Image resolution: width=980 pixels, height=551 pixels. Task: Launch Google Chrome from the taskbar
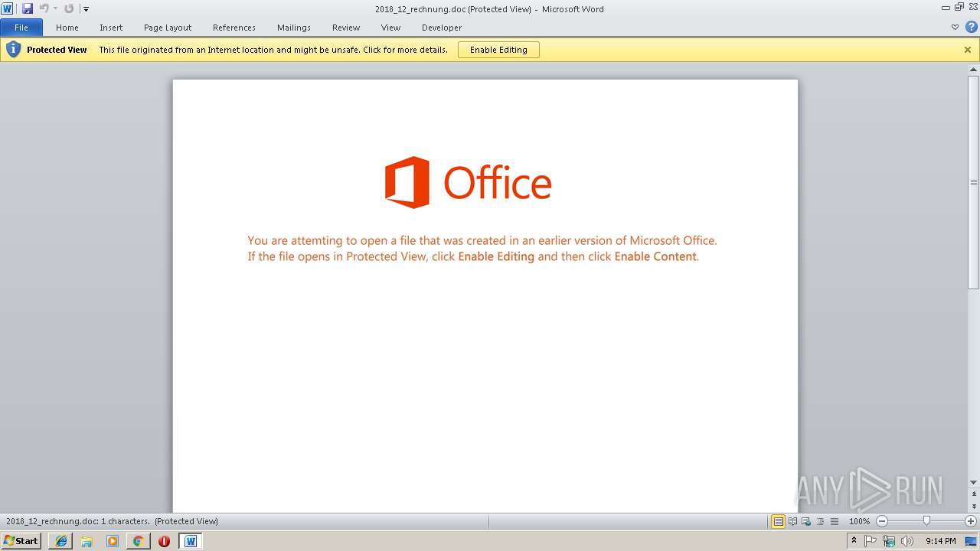[138, 541]
